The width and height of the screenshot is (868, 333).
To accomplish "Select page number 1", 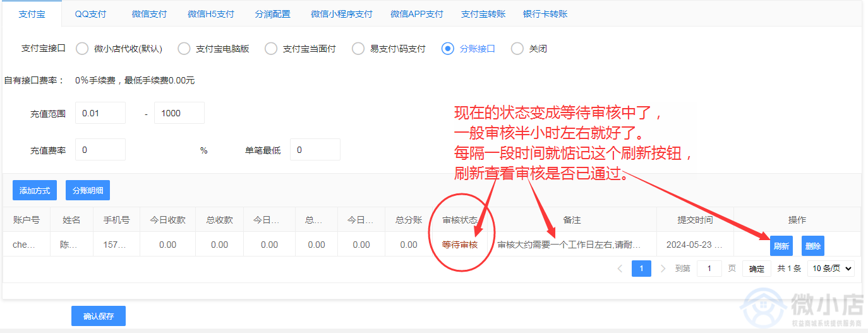I will [x=641, y=269].
